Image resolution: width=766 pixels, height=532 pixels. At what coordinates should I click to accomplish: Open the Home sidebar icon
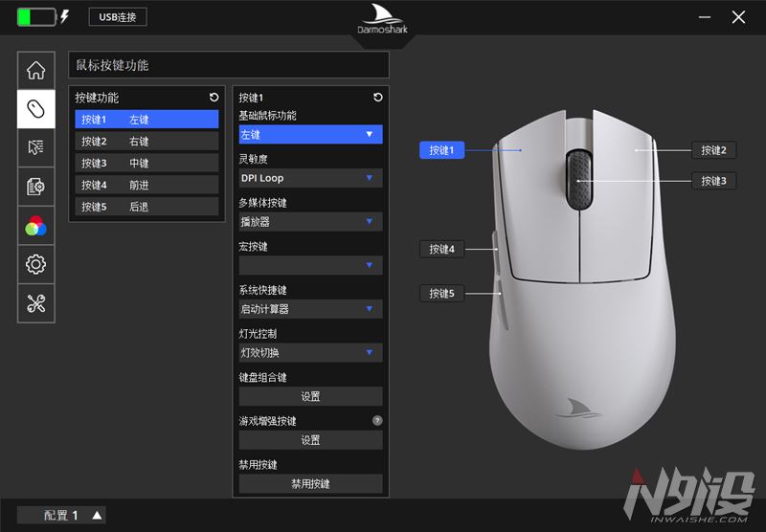pos(36,70)
